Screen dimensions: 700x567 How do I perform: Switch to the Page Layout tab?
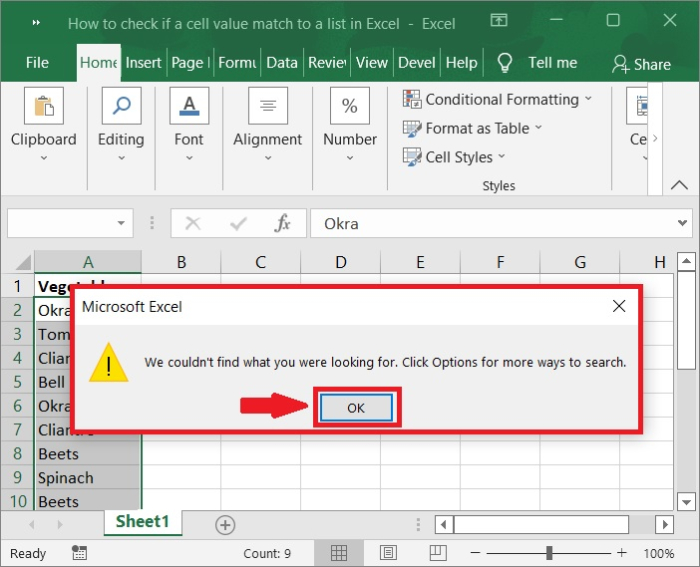tap(191, 63)
